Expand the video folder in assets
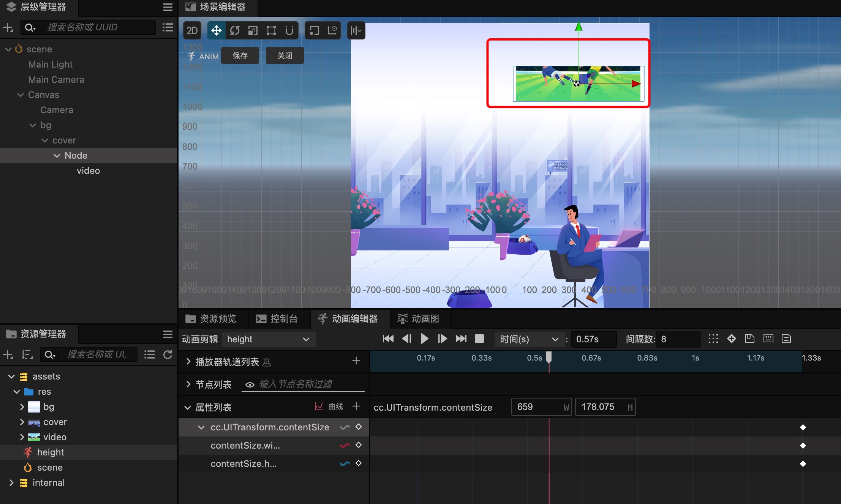This screenshot has height=504, width=841. 22,437
